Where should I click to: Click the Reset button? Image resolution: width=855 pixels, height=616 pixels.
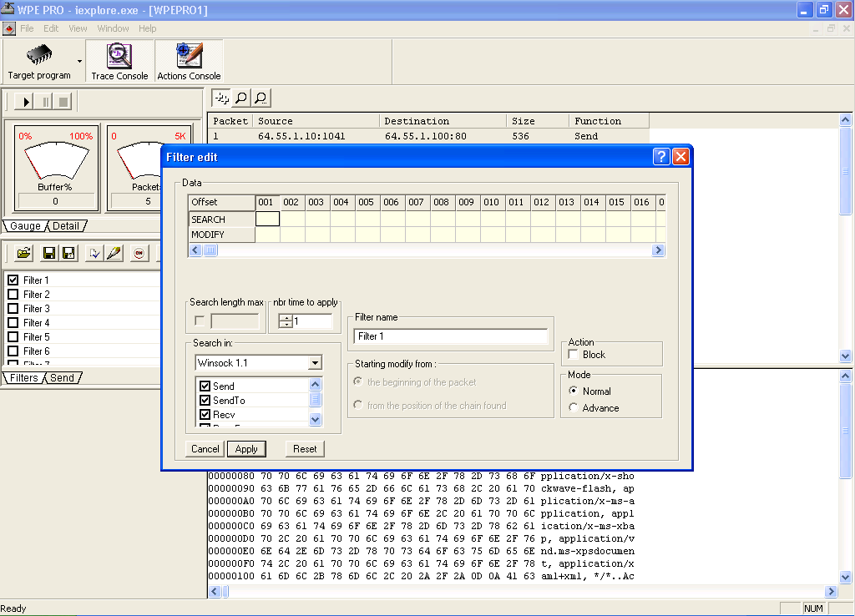click(x=305, y=448)
